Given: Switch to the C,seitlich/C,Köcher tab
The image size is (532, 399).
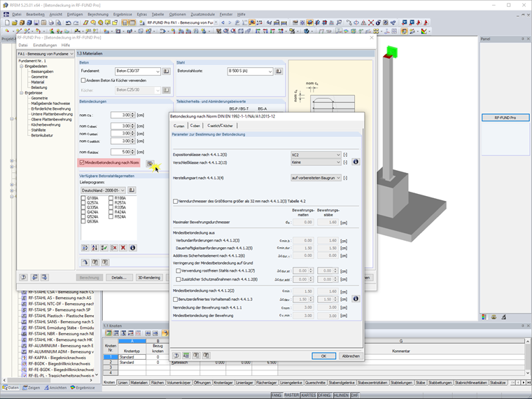Looking at the screenshot, I should point(220,125).
